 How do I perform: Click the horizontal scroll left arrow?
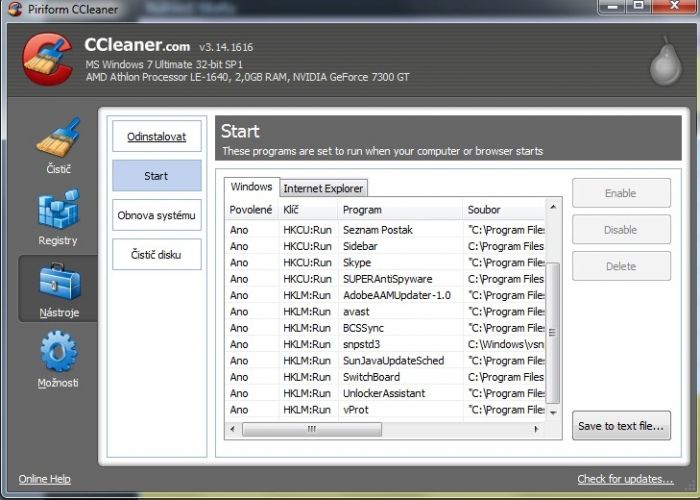tap(233, 429)
